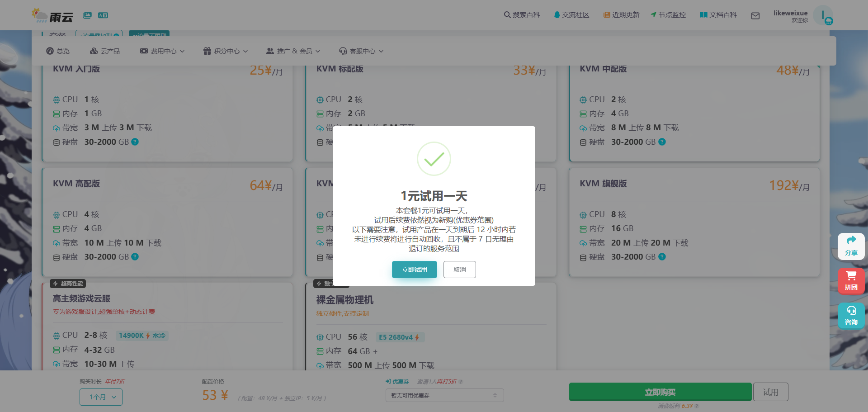Expand the 费用中心 menu
868x412 pixels.
(162, 51)
